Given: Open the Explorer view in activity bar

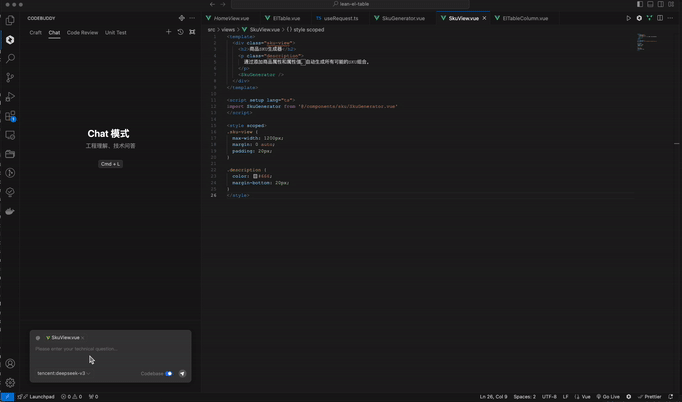Looking at the screenshot, I should pyautogui.click(x=10, y=20).
